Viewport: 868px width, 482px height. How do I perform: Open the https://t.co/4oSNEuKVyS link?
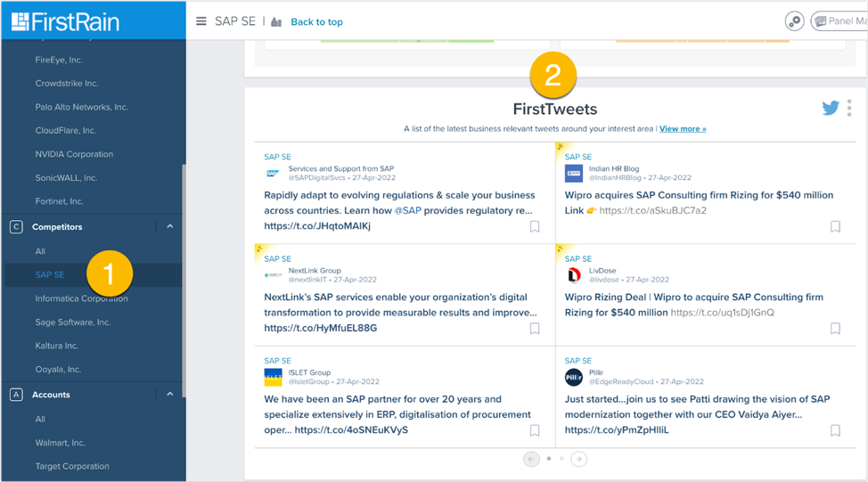point(351,429)
